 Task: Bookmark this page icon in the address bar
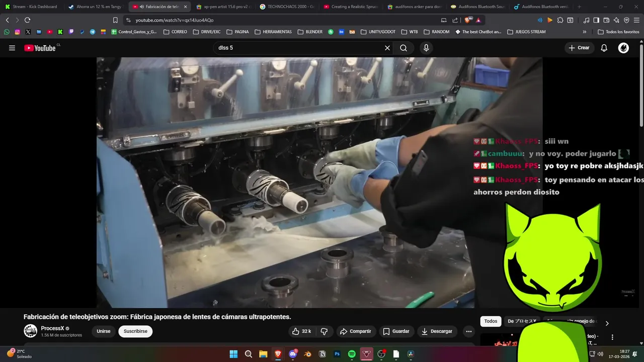115,20
